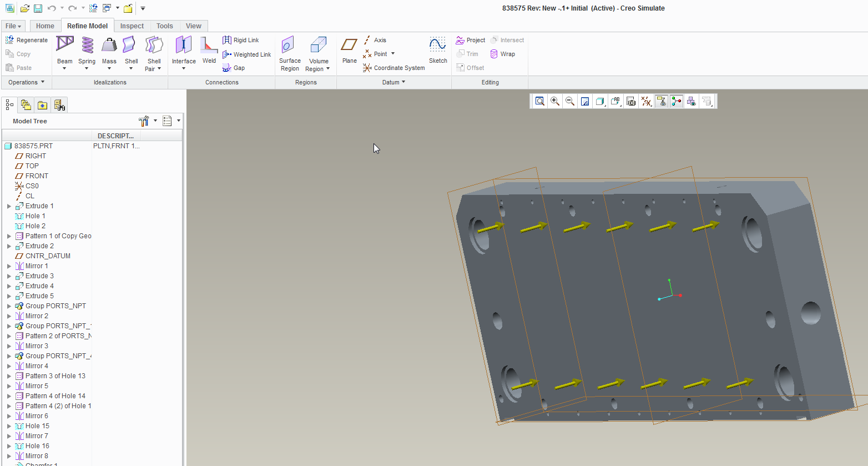
Task: Switch to the Tools tab
Action: pyautogui.click(x=164, y=26)
